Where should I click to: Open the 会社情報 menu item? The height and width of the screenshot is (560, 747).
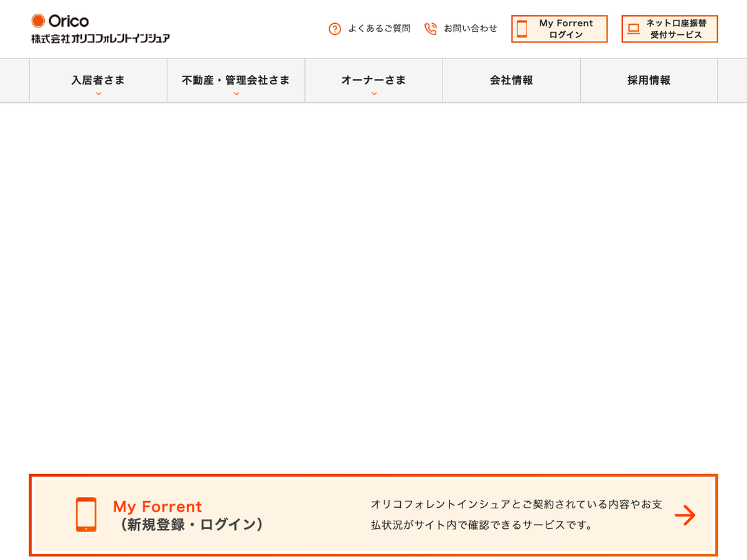(511, 80)
